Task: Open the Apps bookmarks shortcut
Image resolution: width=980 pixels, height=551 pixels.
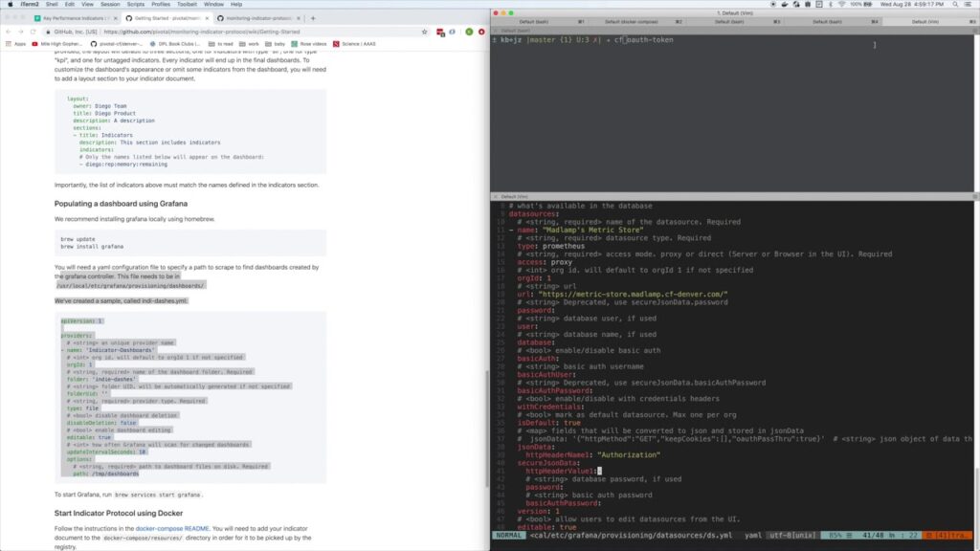Action: tap(15, 44)
